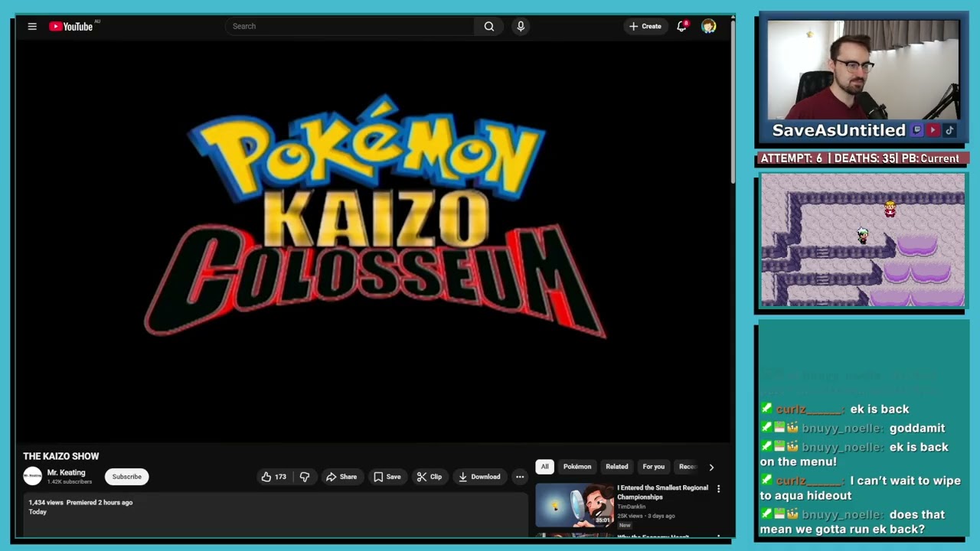Open the three-dot more actions menu

coord(520,477)
